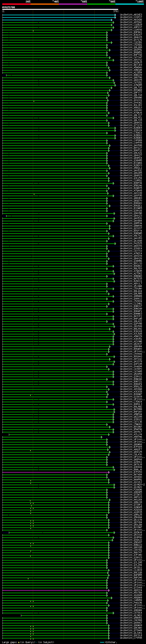Choose the UniRef100_B9NIA9 entry

[131, 309]
